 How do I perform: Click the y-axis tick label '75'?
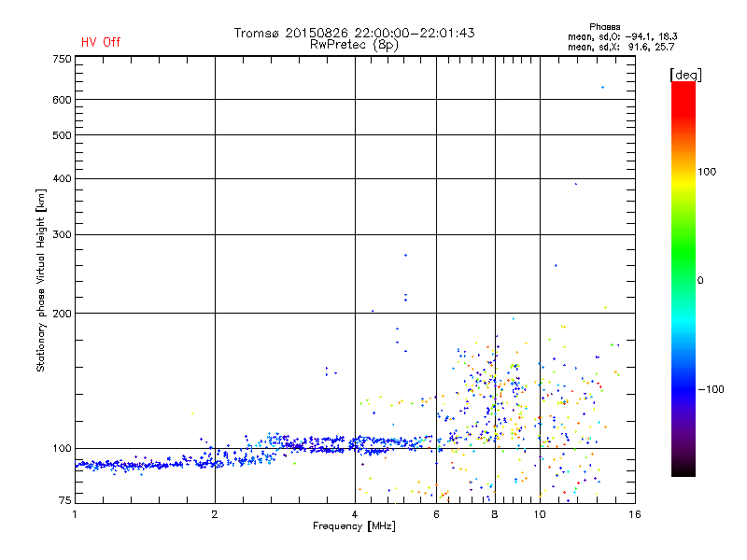click(65, 500)
